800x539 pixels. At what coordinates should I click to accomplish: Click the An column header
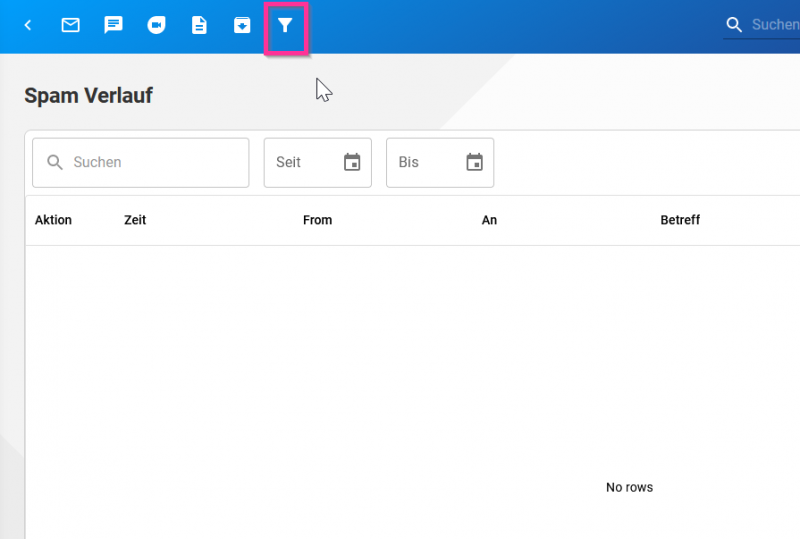tap(489, 220)
